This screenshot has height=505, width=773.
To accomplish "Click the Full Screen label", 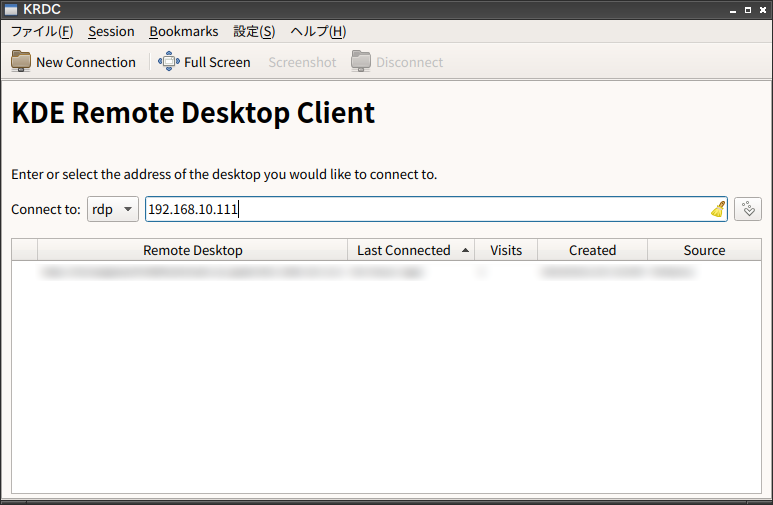I will [217, 62].
